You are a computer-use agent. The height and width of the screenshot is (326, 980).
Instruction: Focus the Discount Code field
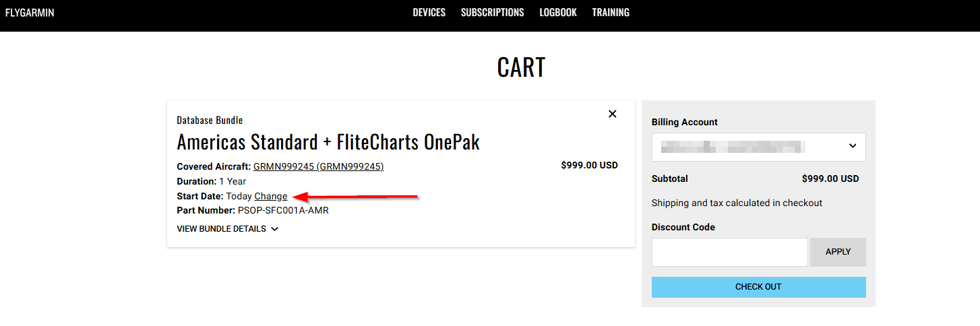point(729,252)
